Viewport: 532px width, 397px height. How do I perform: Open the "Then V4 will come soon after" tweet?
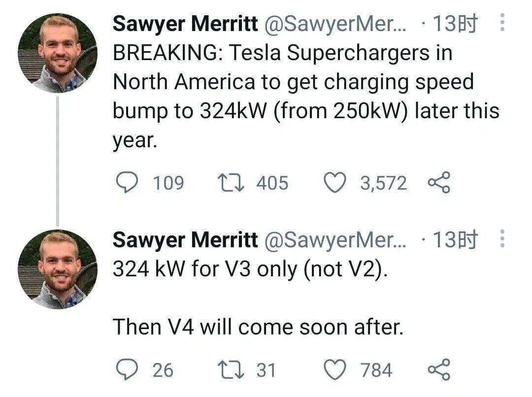(x=258, y=326)
